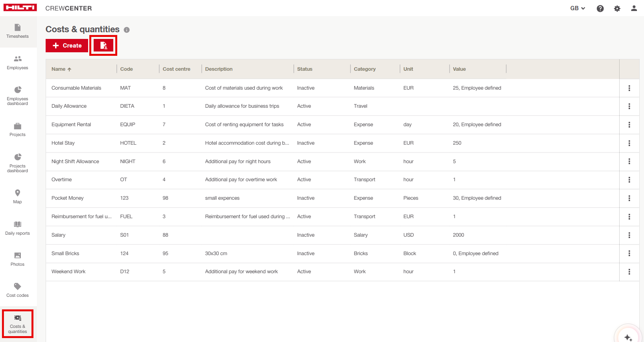This screenshot has height=342, width=644.
Task: Open row menu for Weekend Work
Action: click(629, 272)
